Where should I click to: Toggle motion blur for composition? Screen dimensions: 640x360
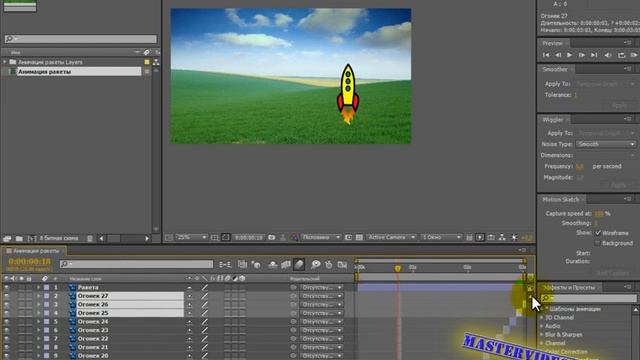(299, 264)
